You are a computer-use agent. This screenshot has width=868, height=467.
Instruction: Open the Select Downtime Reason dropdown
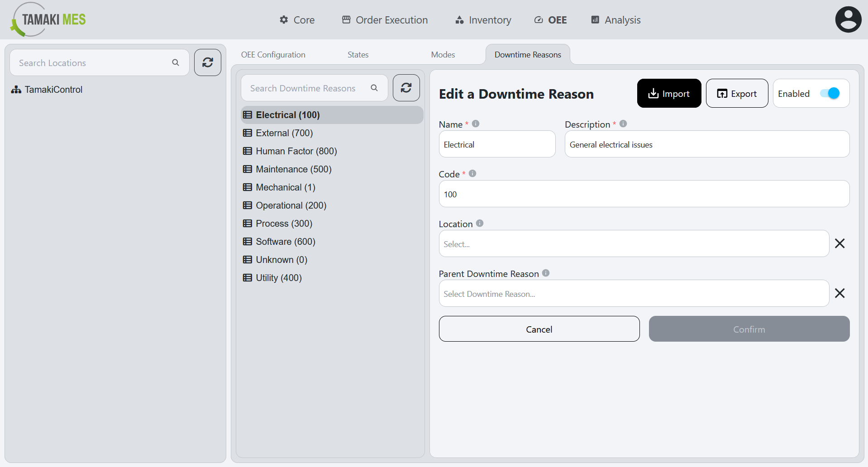[x=633, y=293]
